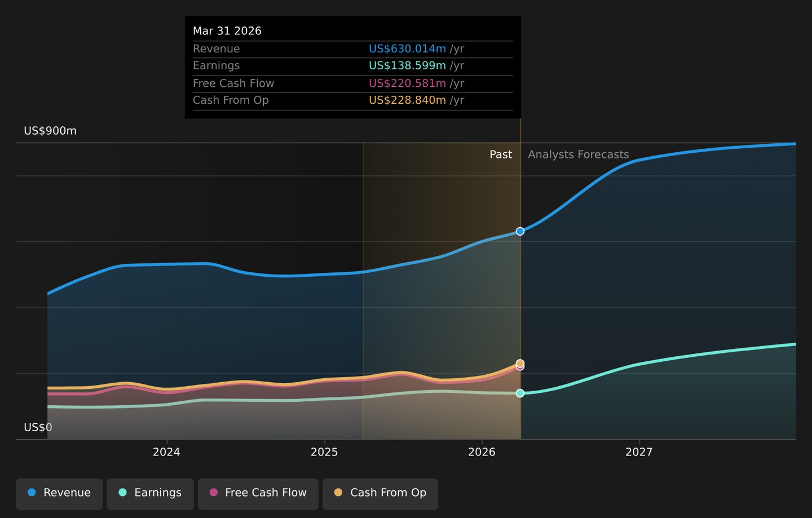Click the Past label on chart

(501, 154)
